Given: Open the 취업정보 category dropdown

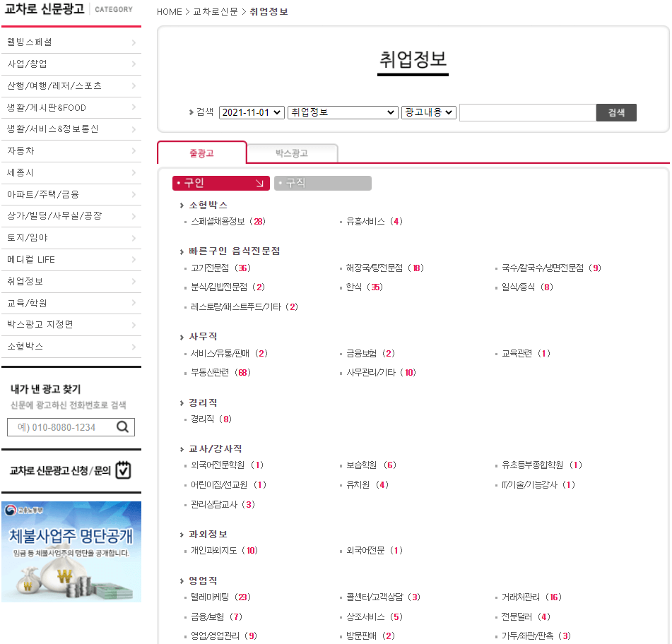Looking at the screenshot, I should tap(342, 112).
